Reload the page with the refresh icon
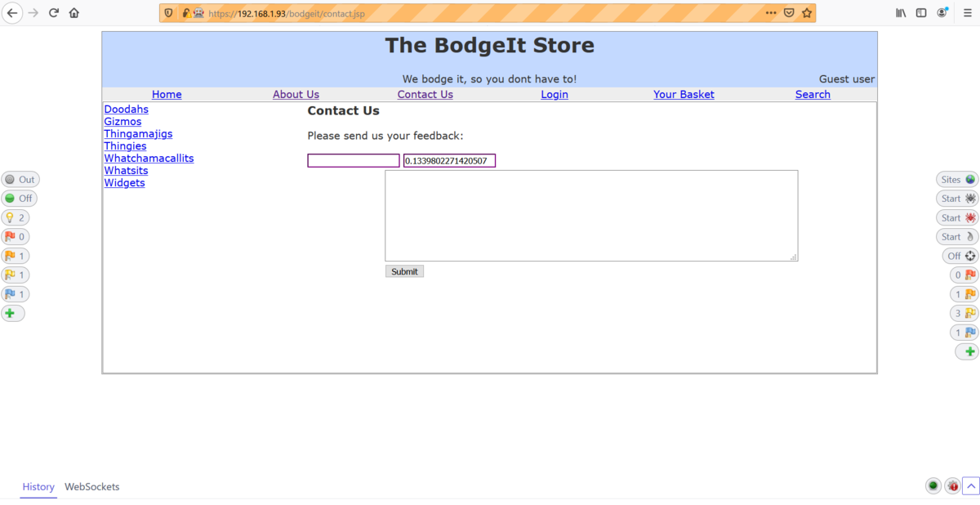Screen dimensions: 980x505 click(x=54, y=13)
